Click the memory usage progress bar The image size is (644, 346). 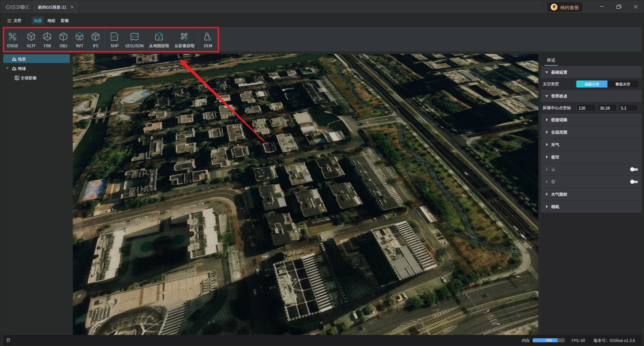(x=548, y=340)
